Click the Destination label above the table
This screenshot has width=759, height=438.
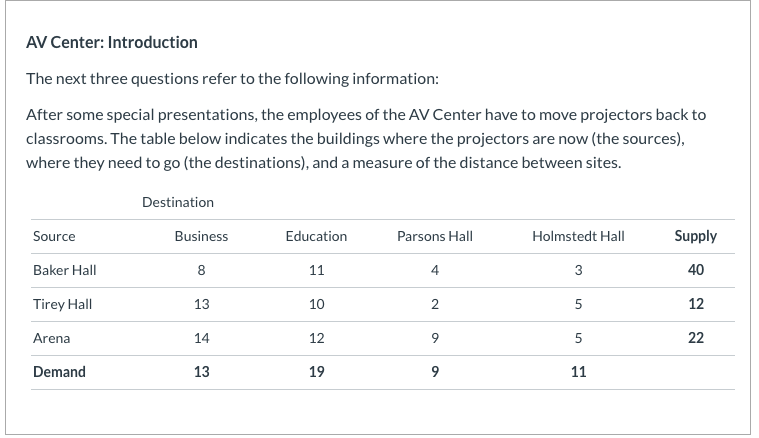click(x=178, y=202)
